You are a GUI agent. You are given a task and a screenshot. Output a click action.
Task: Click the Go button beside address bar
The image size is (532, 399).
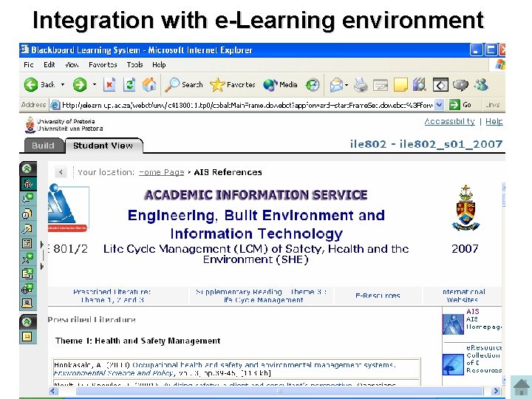pos(461,105)
